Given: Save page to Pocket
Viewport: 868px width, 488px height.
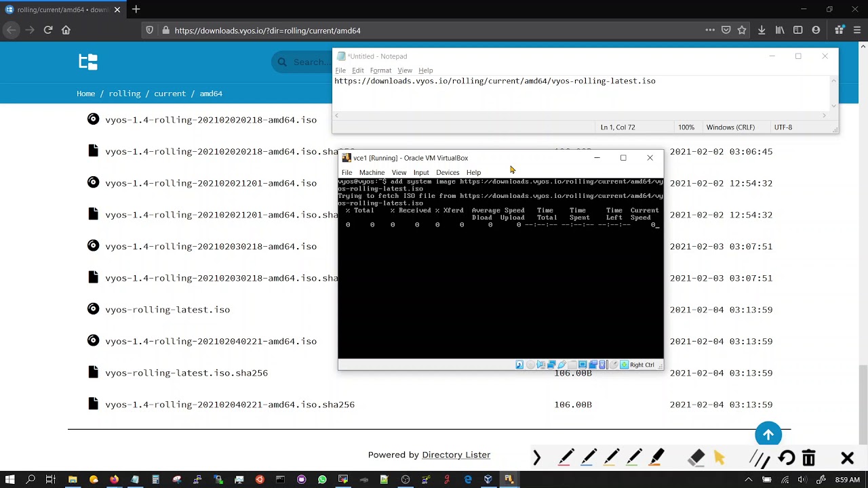Looking at the screenshot, I should pyautogui.click(x=726, y=30).
